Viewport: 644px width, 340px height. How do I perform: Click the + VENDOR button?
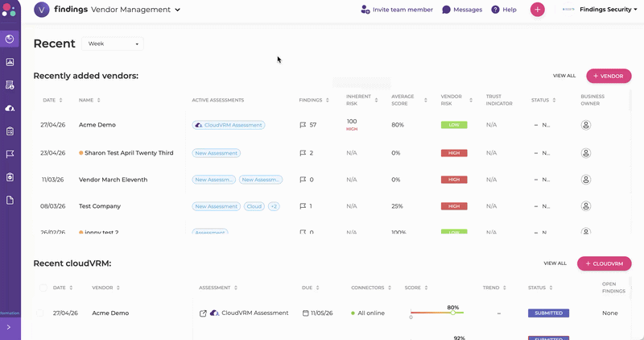coord(609,76)
